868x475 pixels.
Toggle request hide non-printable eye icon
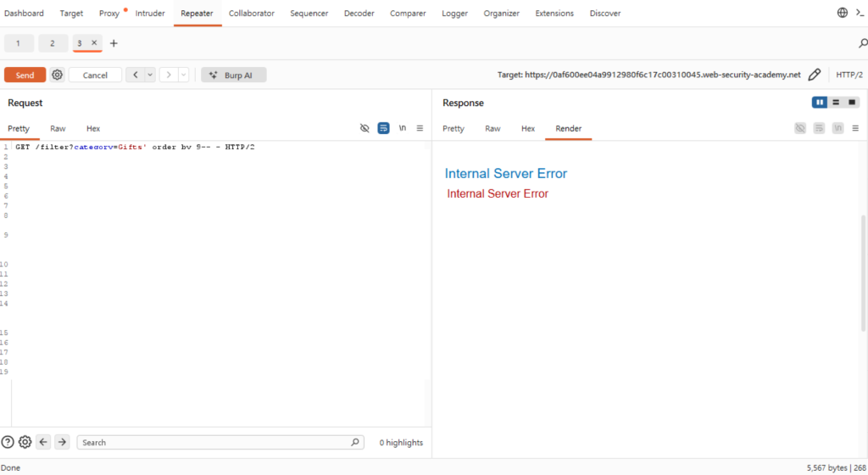(x=364, y=128)
